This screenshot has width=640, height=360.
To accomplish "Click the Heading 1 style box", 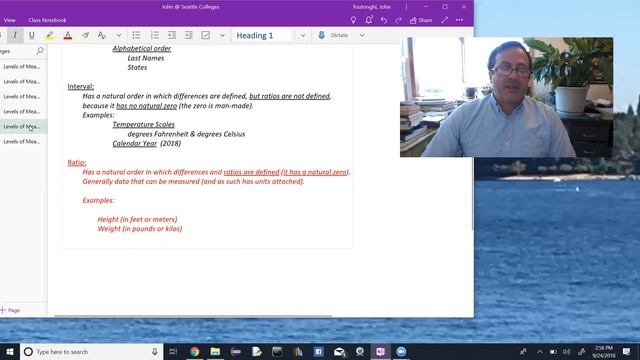I will pos(262,36).
